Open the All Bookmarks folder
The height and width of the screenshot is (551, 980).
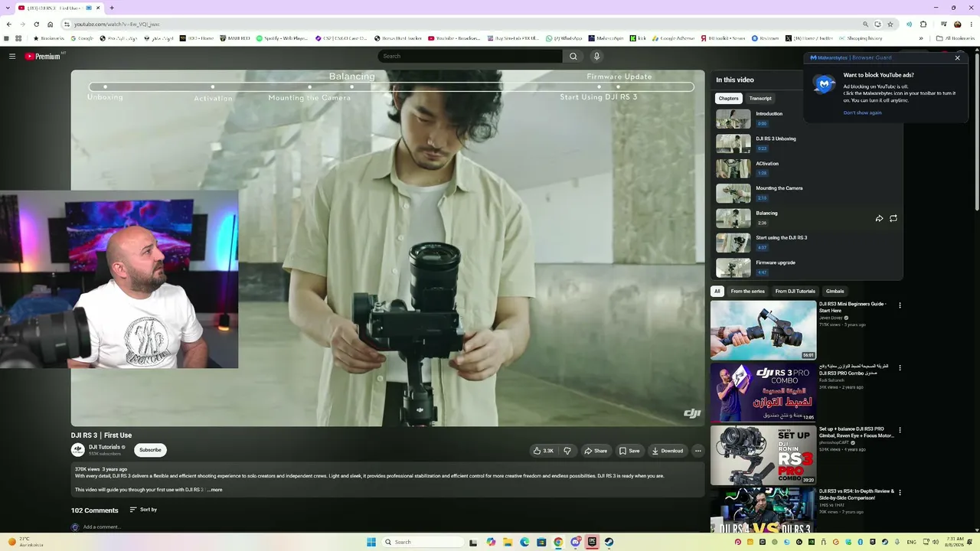(x=955, y=38)
